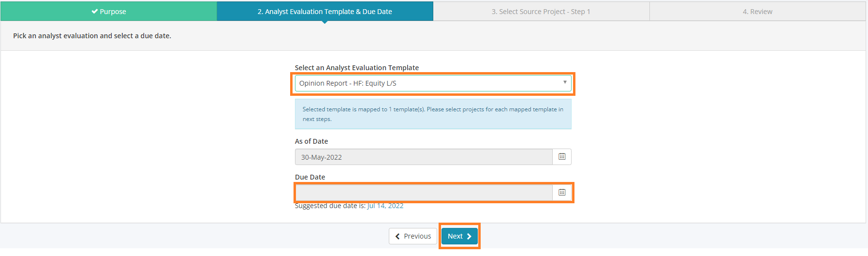Viewport: 868px width, 256px height.
Task: Open the 4. Review step tab
Action: coord(757,12)
